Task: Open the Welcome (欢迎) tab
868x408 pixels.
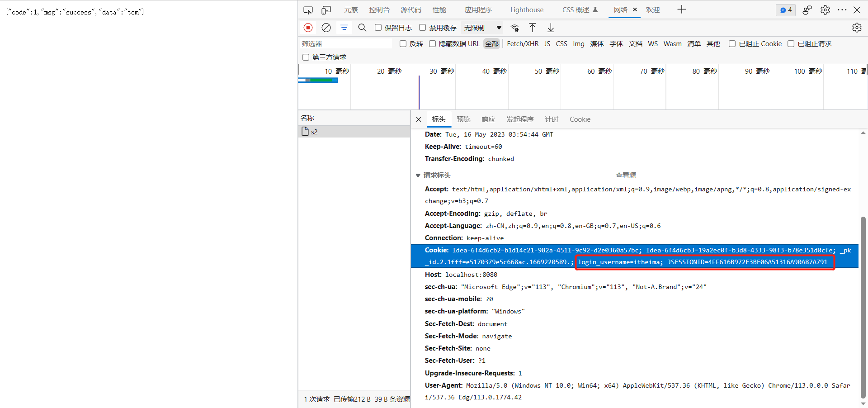Action: [x=653, y=10]
